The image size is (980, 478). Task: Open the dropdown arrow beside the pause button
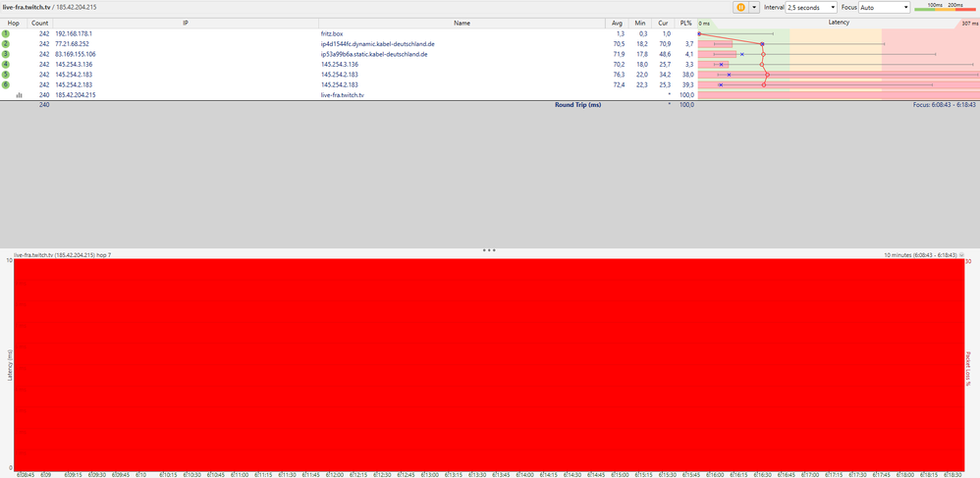[754, 8]
